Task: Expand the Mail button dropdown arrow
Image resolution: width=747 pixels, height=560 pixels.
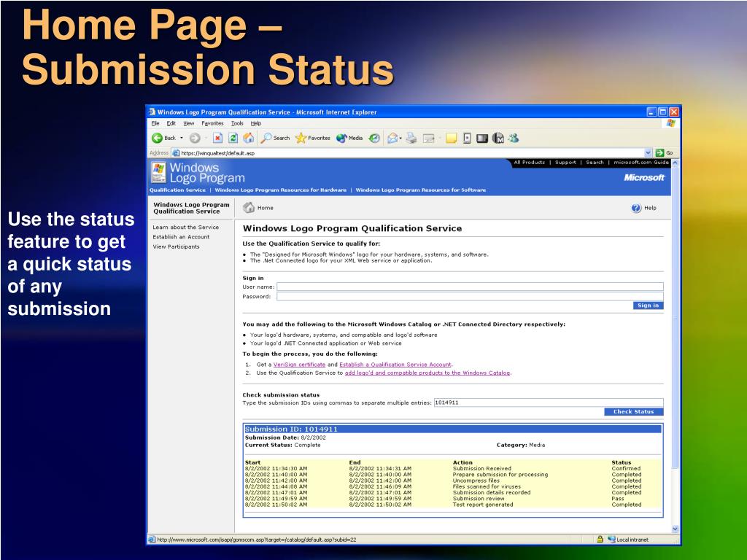Action: (400, 138)
